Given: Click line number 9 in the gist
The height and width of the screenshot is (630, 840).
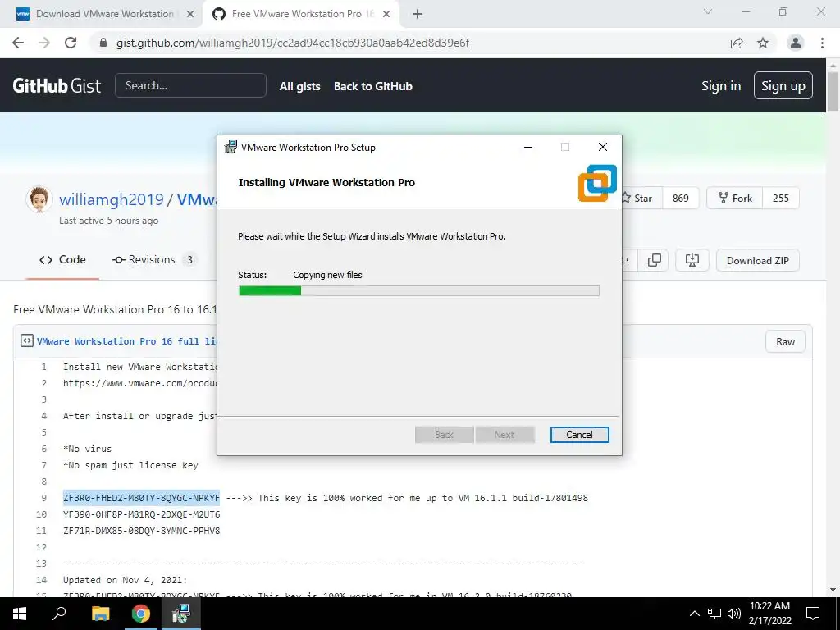Looking at the screenshot, I should pyautogui.click(x=44, y=498).
